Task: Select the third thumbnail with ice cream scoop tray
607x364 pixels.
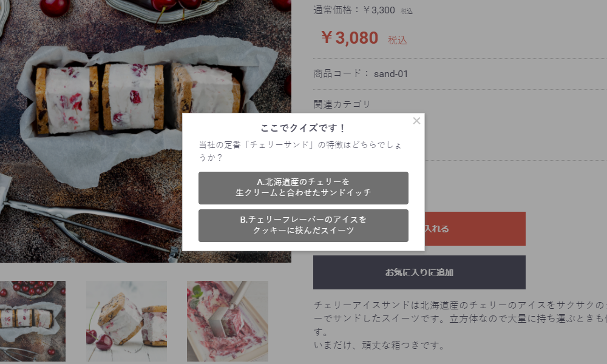Action: click(227, 321)
